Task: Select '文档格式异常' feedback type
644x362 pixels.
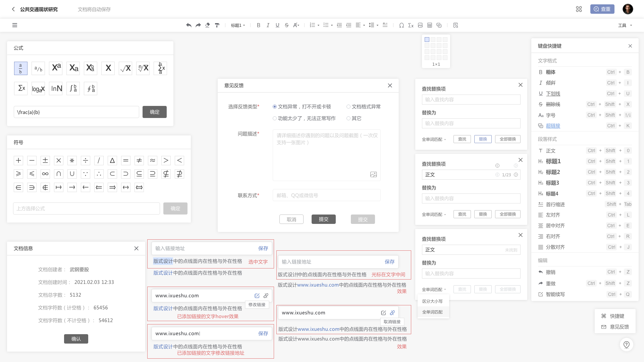Action: pos(364,107)
